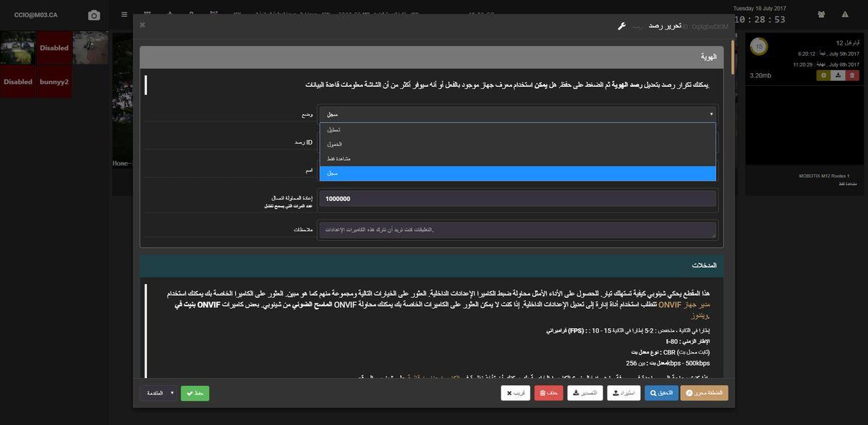Click the green حفظ save button
Image resolution: width=868 pixels, height=425 pixels.
(195, 393)
